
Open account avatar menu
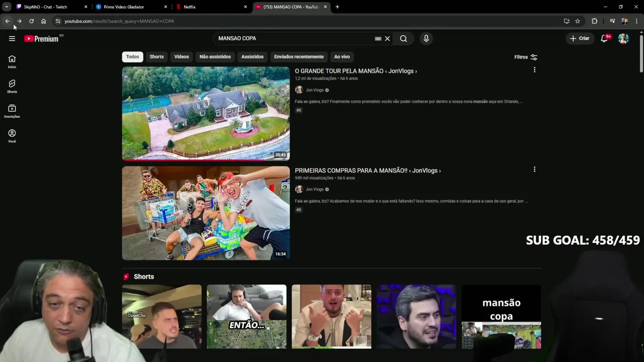623,38
